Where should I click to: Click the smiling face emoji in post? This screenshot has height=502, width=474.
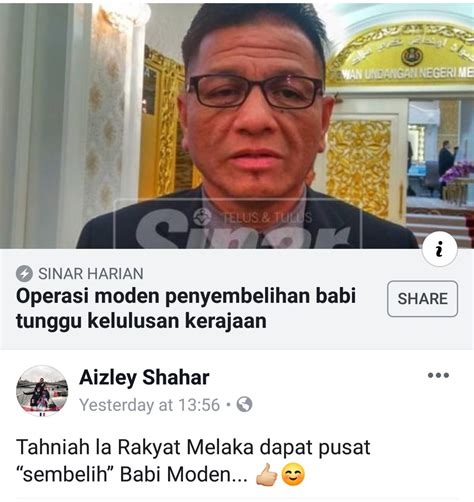293,474
